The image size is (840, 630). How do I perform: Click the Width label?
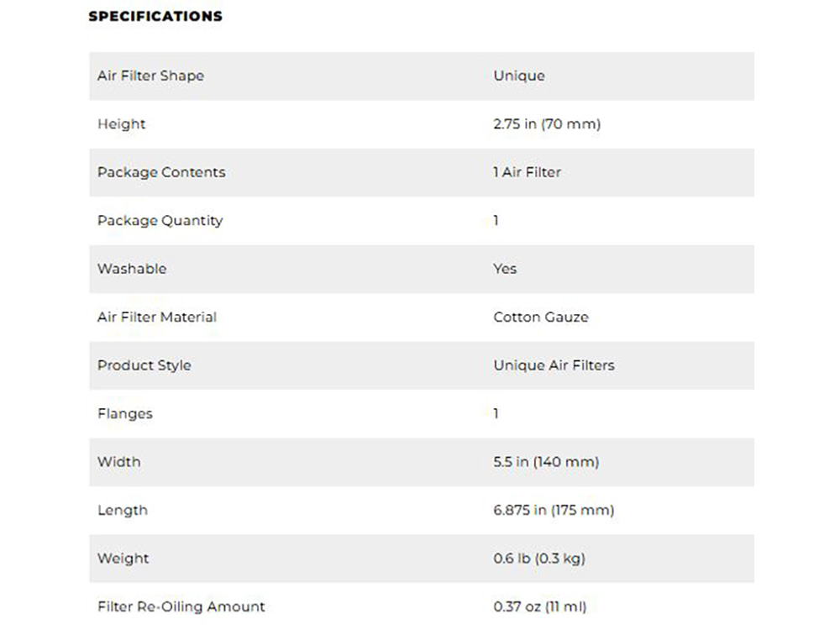119,462
